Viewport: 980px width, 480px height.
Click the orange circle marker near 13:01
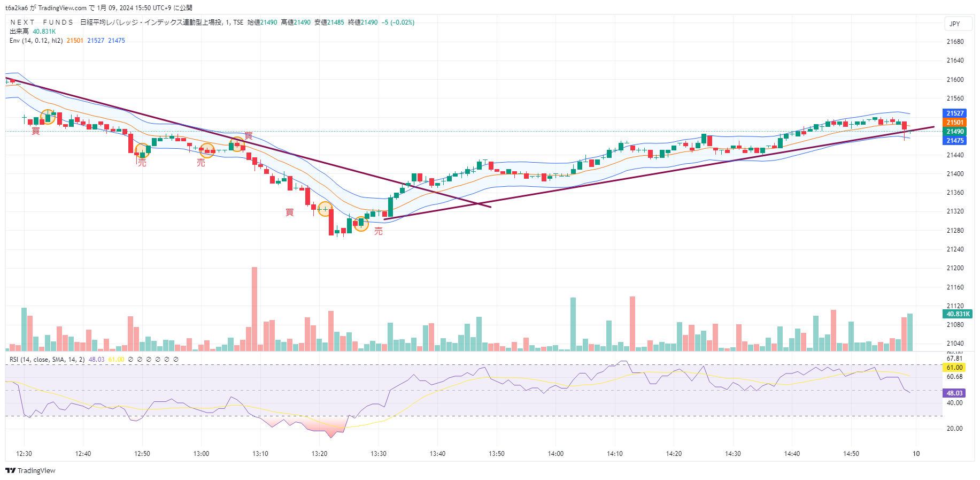pos(207,150)
